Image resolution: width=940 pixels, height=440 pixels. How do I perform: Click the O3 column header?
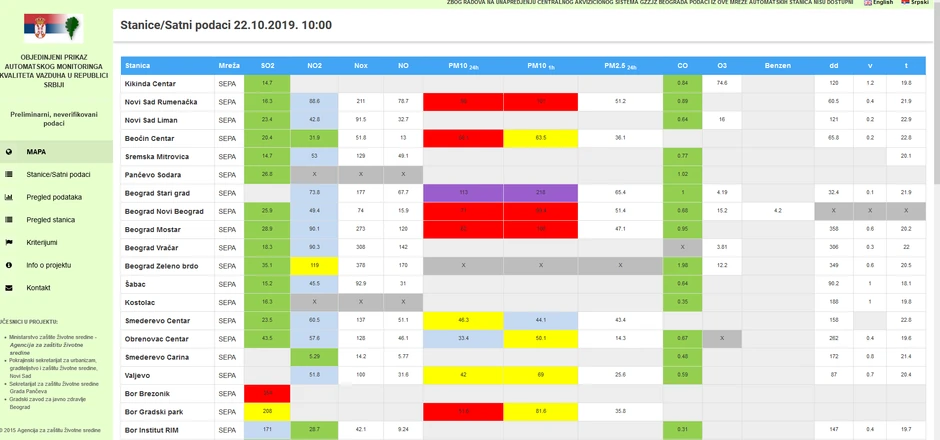(722, 65)
